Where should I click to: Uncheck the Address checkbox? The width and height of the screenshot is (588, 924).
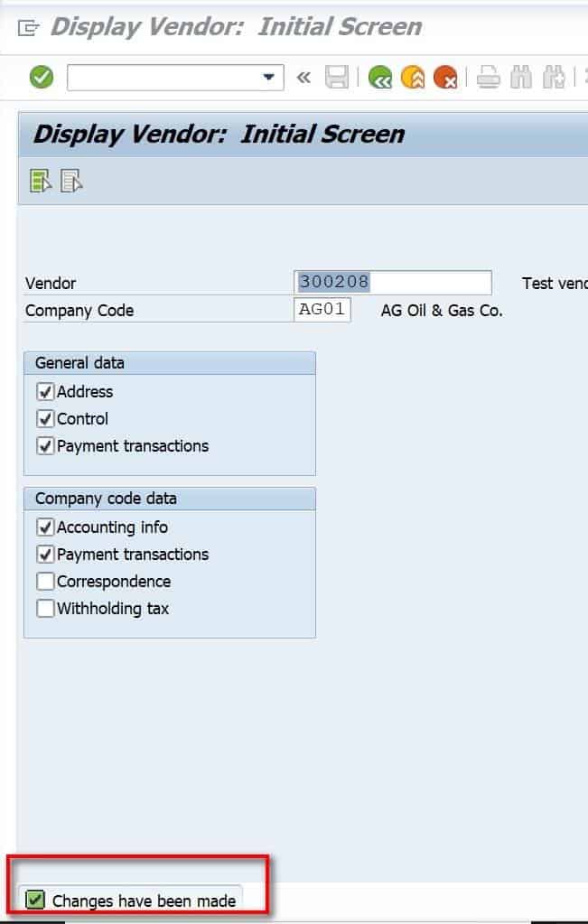tap(45, 392)
